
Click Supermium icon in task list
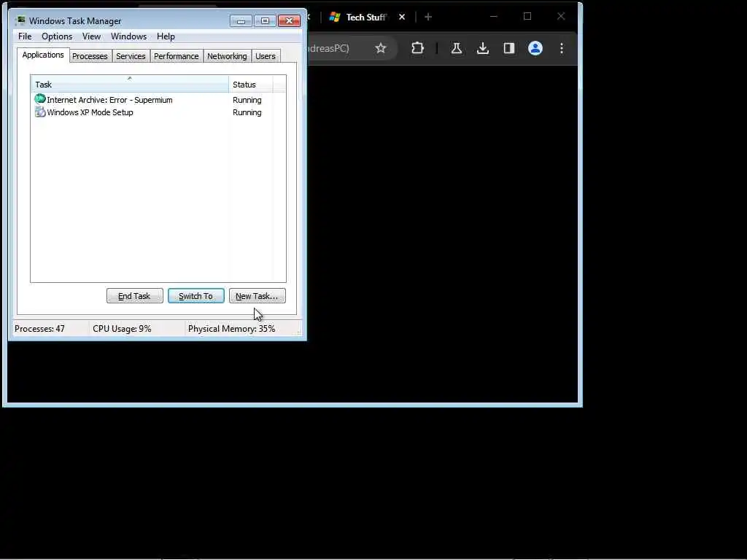(x=40, y=99)
